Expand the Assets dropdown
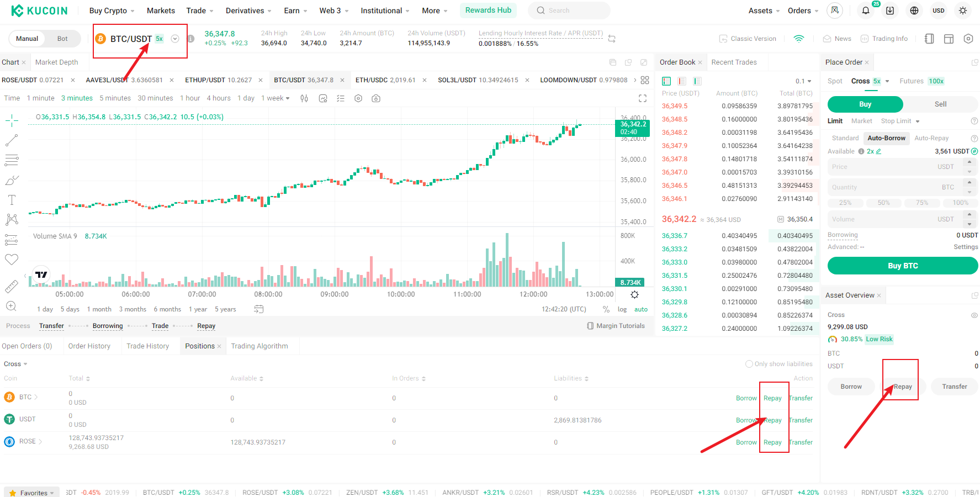This screenshot has height=497, width=980. 764,10
